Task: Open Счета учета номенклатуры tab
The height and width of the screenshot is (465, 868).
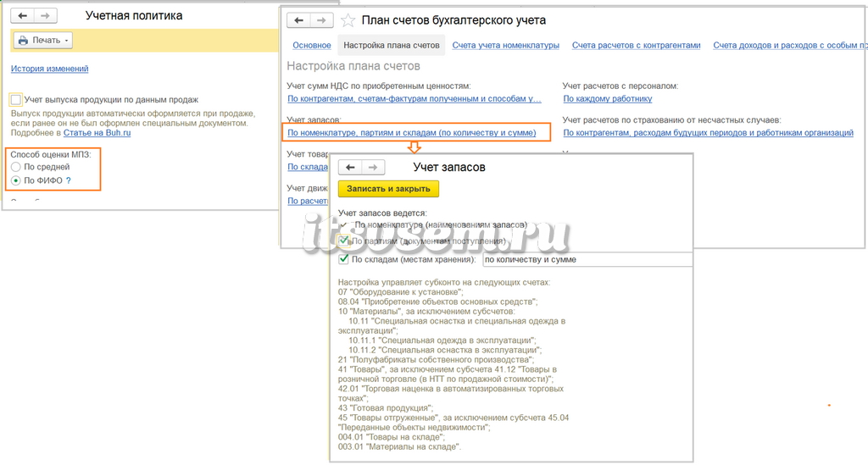Action: [x=505, y=46]
